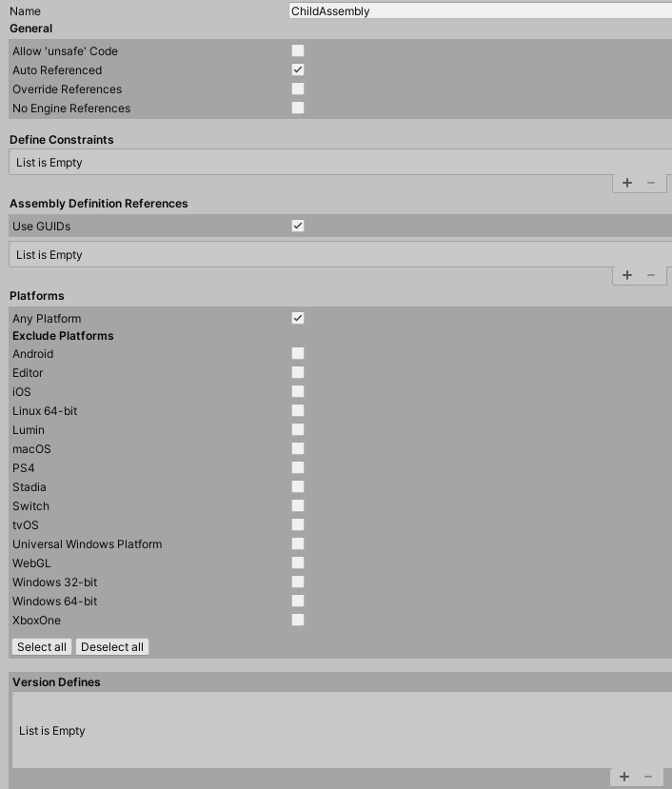Viewport: 672px width, 789px height.
Task: Click the Exclude Platforms heading
Action: click(x=63, y=336)
